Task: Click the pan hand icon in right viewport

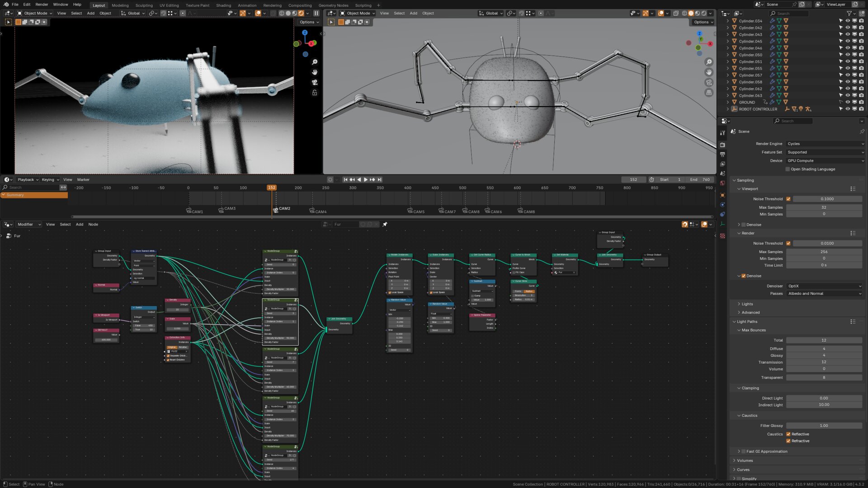Action: [x=709, y=72]
